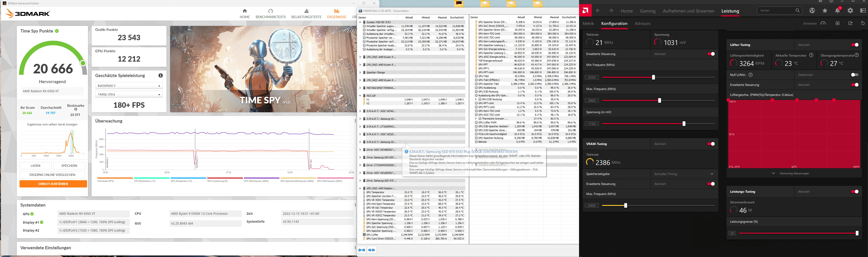The width and height of the screenshot is (868, 257).
Task: Collapse System: MSI MS-7C91 node in HWiNFO
Action: coord(360,22)
